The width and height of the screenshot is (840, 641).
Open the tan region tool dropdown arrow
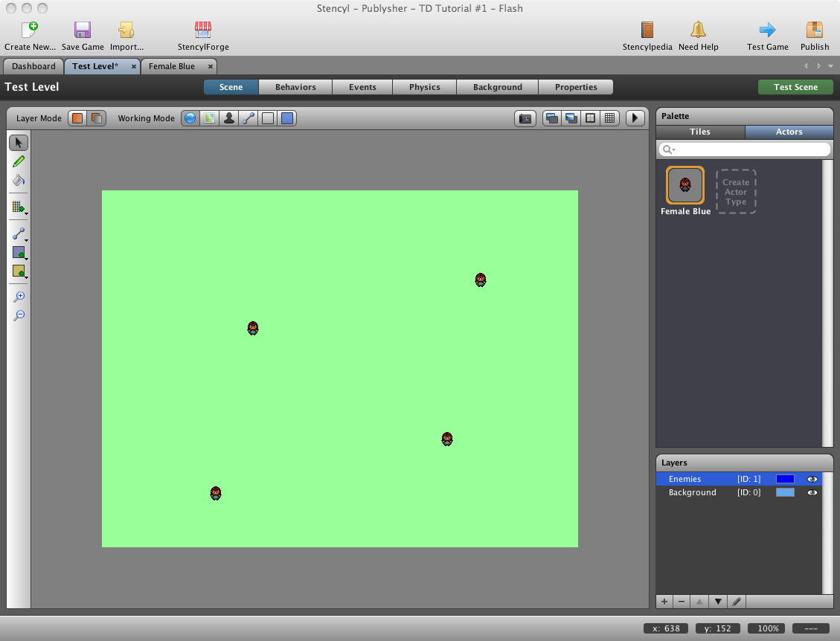click(26, 278)
